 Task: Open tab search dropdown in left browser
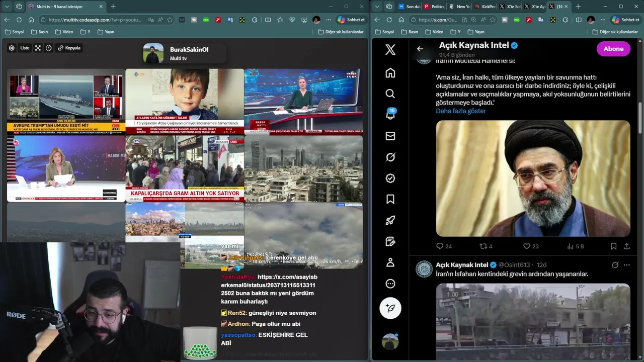7,7
